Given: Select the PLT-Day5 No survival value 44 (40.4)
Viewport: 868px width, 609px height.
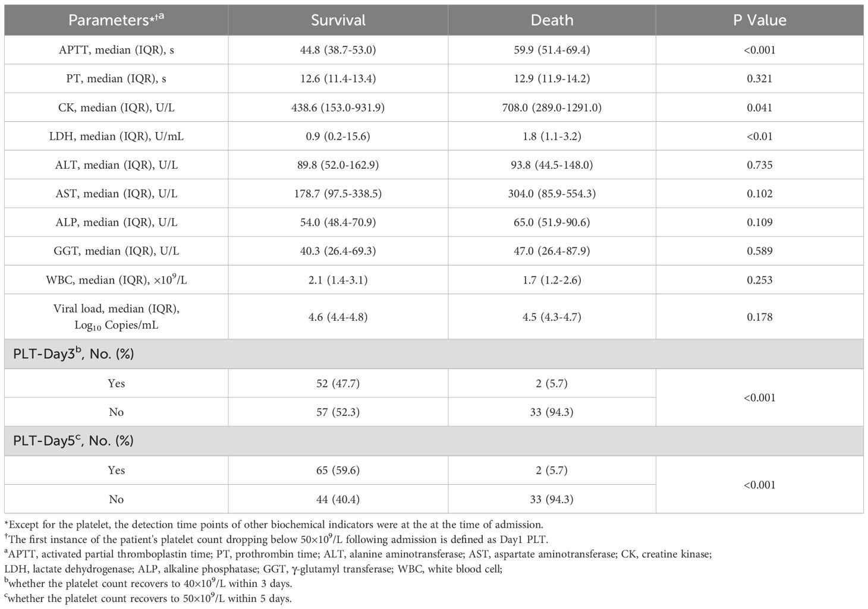Looking at the screenshot, I should (338, 499).
